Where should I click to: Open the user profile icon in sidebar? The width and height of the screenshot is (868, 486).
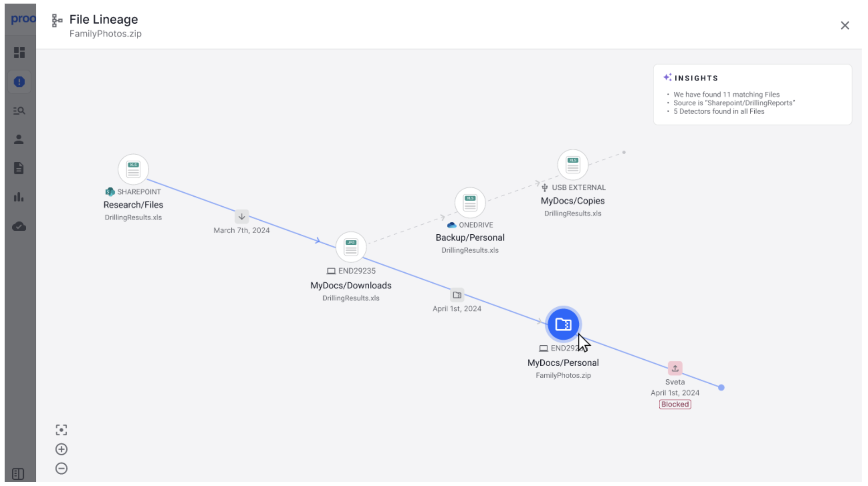[19, 139]
